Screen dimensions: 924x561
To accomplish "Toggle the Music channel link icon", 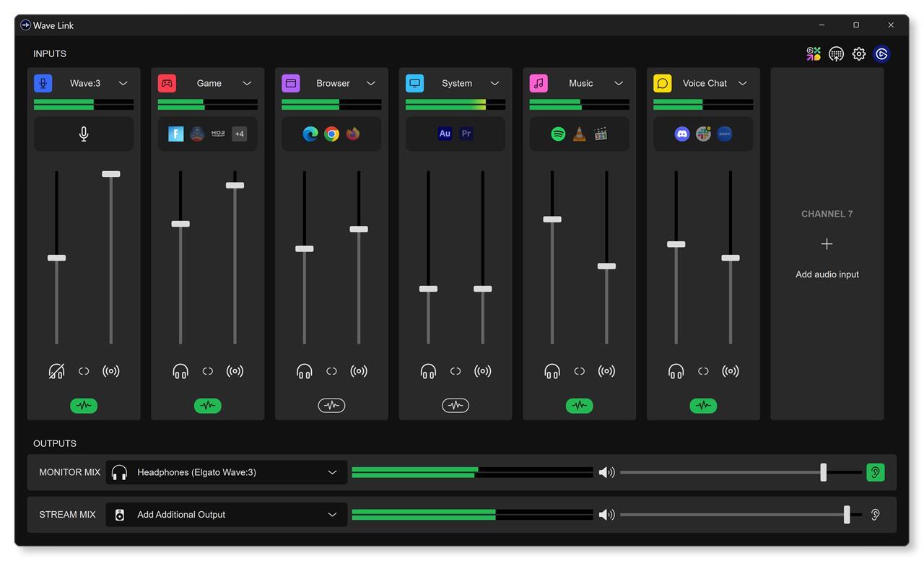I will 579,371.
